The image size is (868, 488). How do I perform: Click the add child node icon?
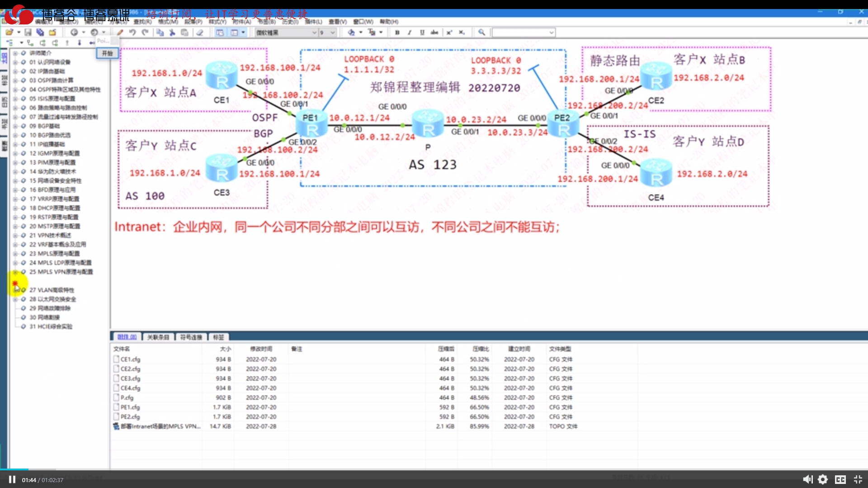[x=30, y=43]
